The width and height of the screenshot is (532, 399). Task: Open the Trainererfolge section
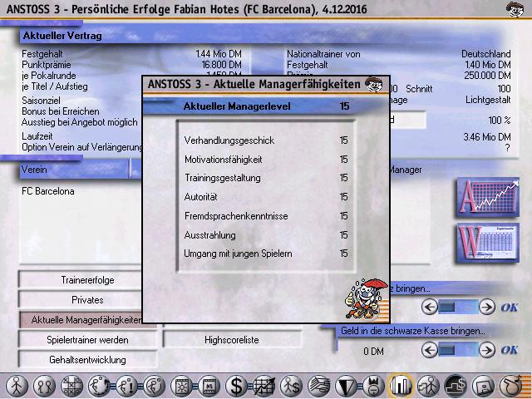pos(87,280)
